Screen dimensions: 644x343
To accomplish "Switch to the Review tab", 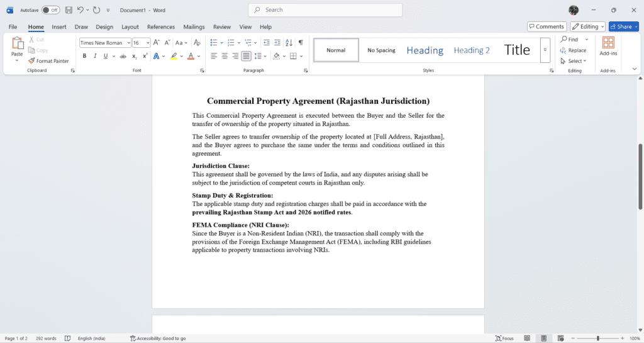I will click(222, 26).
